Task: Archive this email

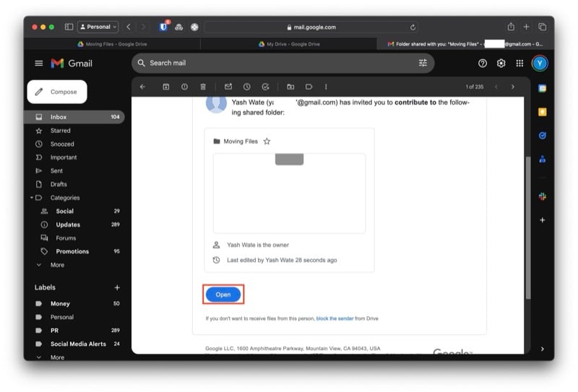Action: pyautogui.click(x=166, y=87)
